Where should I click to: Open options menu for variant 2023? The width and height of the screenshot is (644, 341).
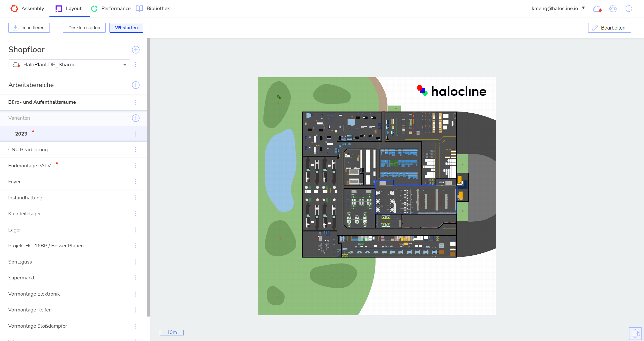click(136, 134)
